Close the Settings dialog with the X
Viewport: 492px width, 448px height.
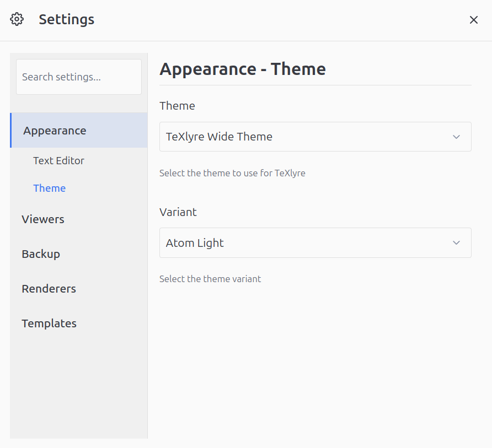(x=473, y=20)
